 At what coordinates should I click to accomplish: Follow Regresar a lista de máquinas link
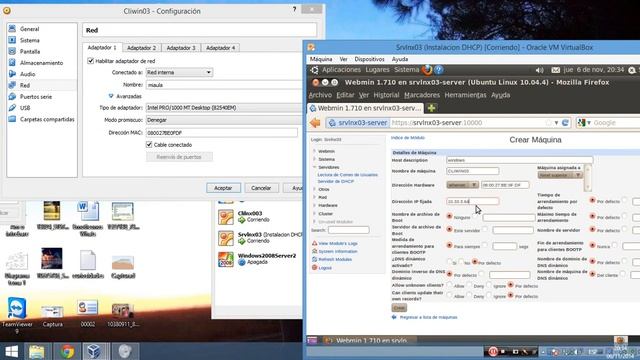428,317
